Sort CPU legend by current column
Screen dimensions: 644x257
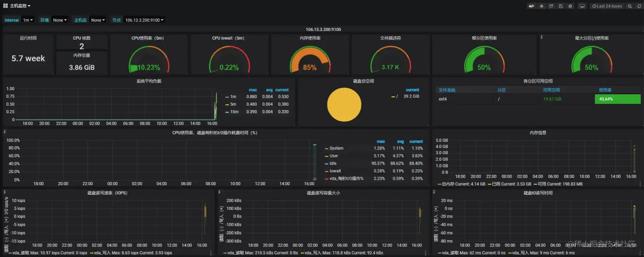pos(416,141)
